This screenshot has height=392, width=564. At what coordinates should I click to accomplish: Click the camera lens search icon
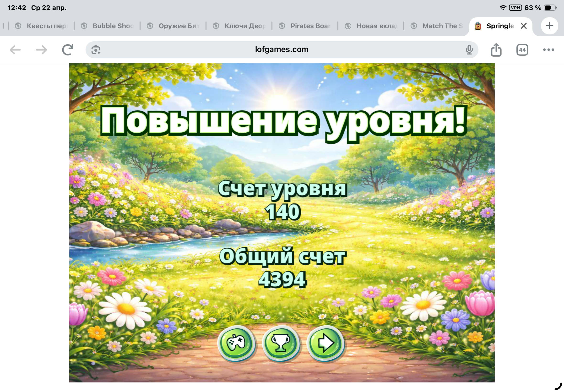click(96, 50)
